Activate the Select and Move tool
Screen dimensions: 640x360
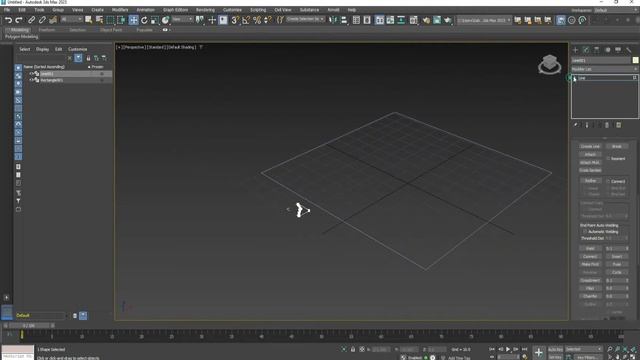(x=133, y=20)
